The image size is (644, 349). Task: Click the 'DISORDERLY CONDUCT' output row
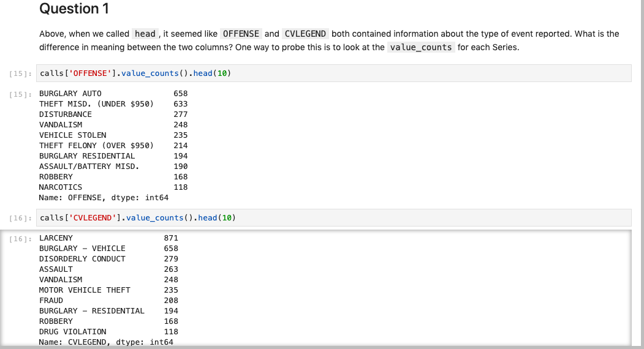108,258
